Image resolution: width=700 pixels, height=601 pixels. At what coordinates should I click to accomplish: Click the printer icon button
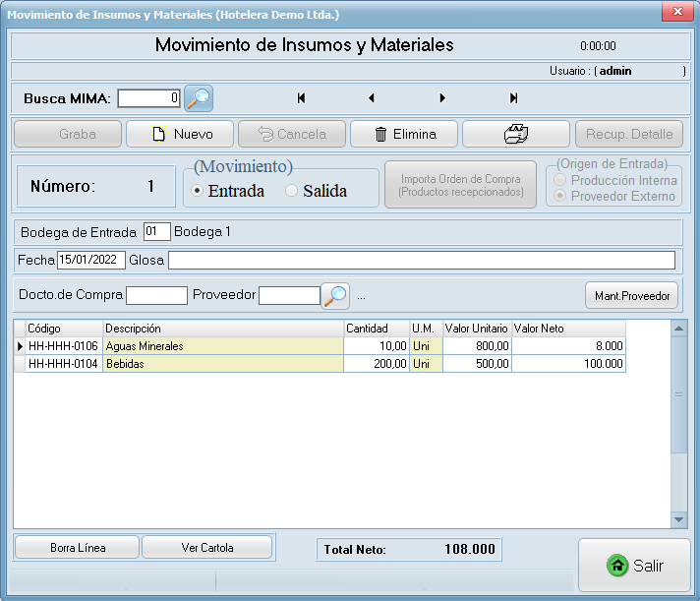point(516,134)
